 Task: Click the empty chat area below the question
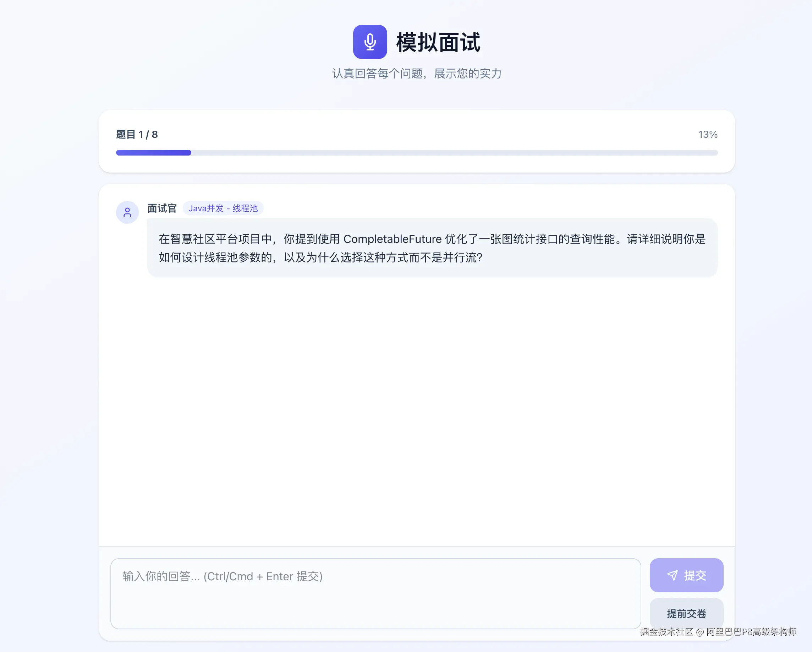(x=417, y=411)
